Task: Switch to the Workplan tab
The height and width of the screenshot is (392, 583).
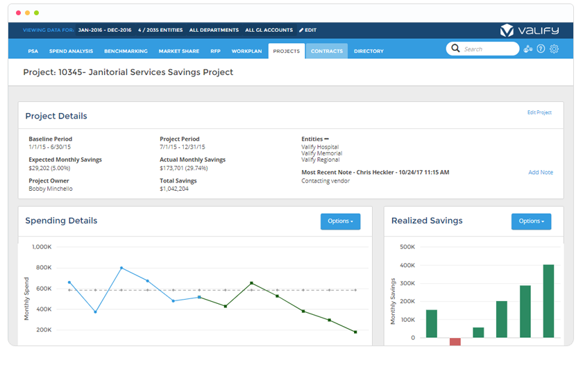Action: (x=246, y=51)
